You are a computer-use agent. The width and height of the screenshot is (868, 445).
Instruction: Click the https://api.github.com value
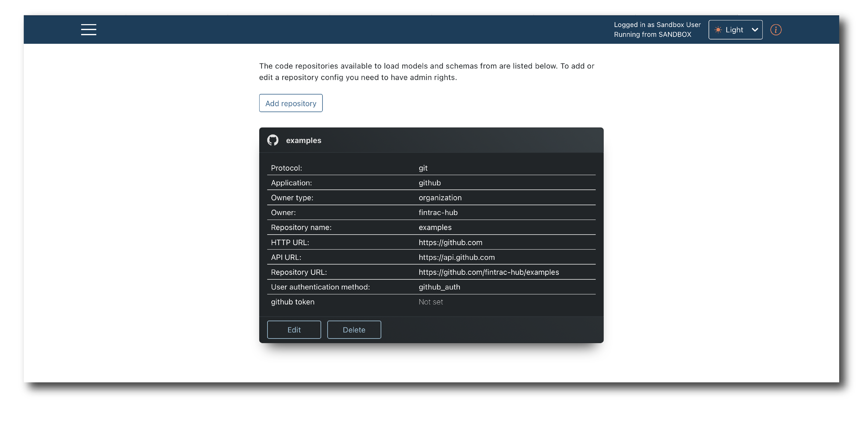point(456,257)
